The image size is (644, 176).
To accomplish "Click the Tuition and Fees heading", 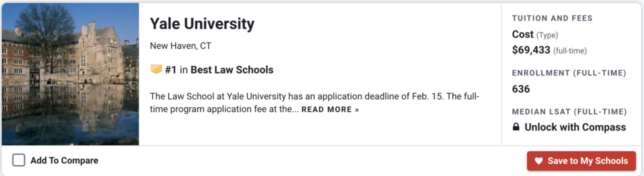I will click(x=552, y=18).
